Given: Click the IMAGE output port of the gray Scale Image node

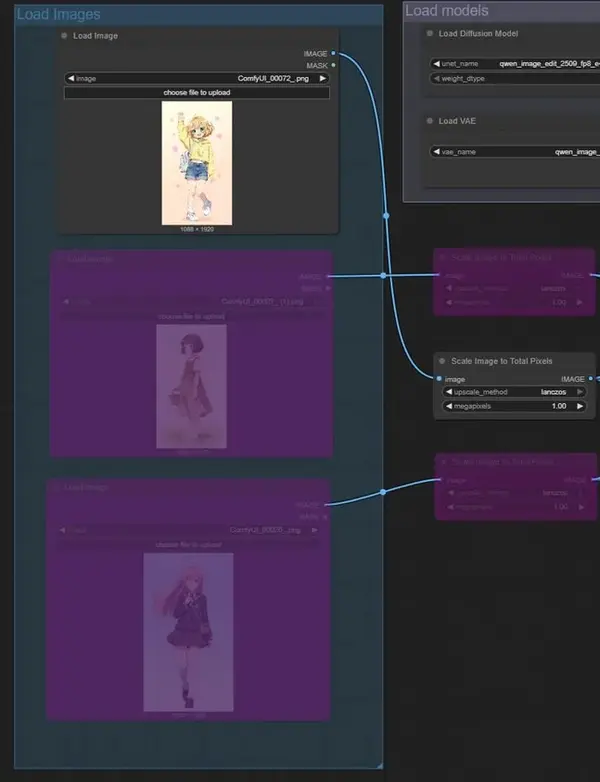Looking at the screenshot, I should [591, 379].
